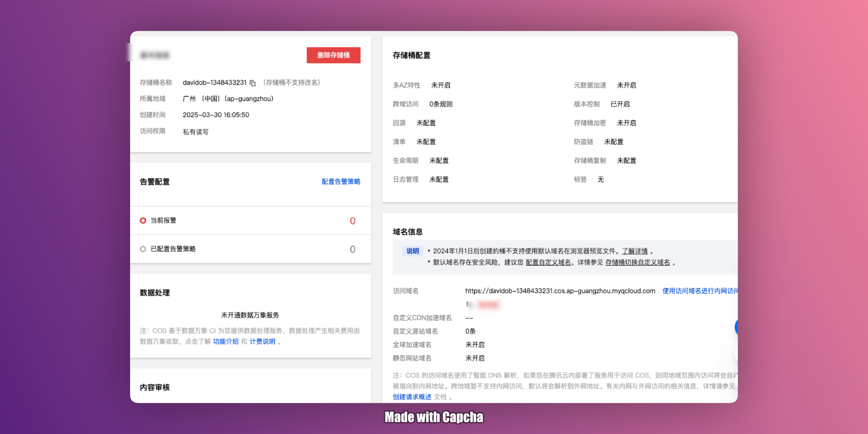The image size is (868, 434).
Task: Click the 说明 badge in domain info
Action: pos(412,251)
